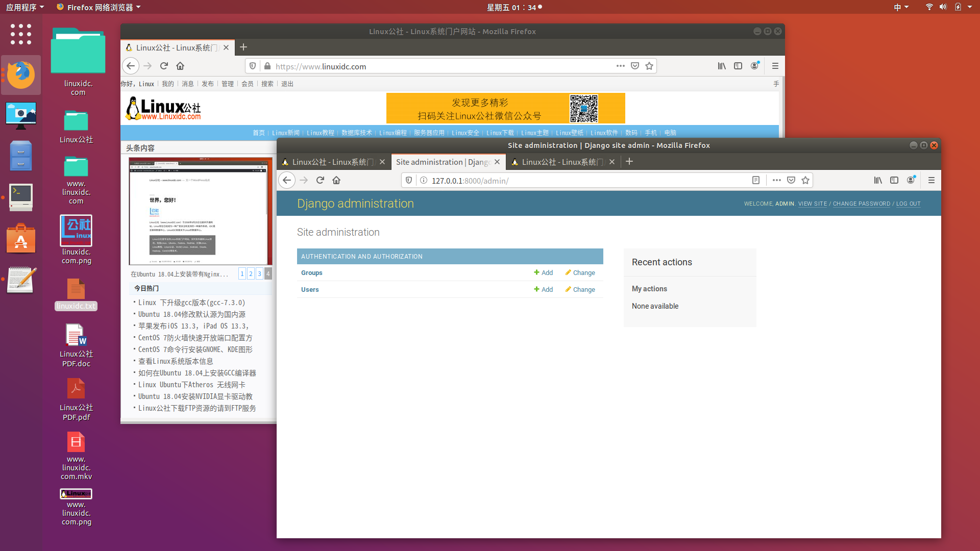Viewport: 980px width, 551px height.
Task: Open Firefox account icon in Django admin window
Action: (x=911, y=180)
